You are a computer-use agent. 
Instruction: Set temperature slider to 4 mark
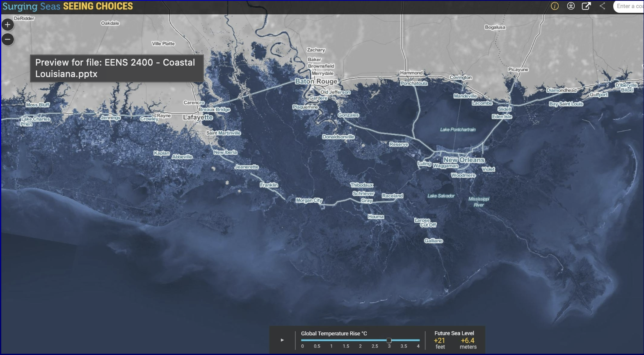pyautogui.click(x=418, y=340)
